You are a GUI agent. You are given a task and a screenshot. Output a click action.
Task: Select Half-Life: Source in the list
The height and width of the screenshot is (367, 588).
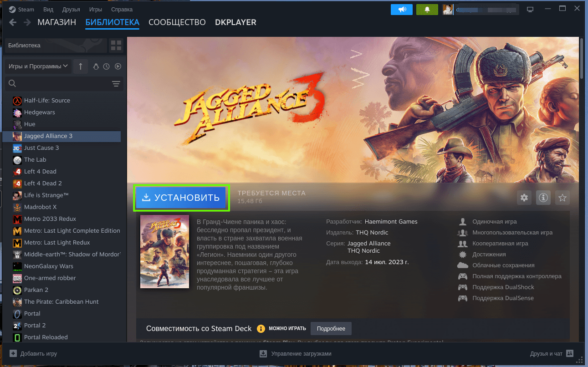point(61,101)
